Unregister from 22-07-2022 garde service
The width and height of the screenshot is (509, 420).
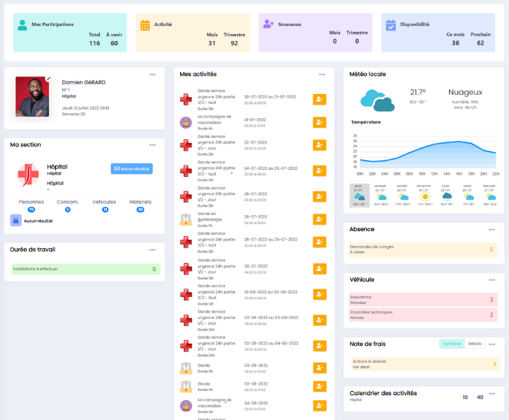click(320, 145)
